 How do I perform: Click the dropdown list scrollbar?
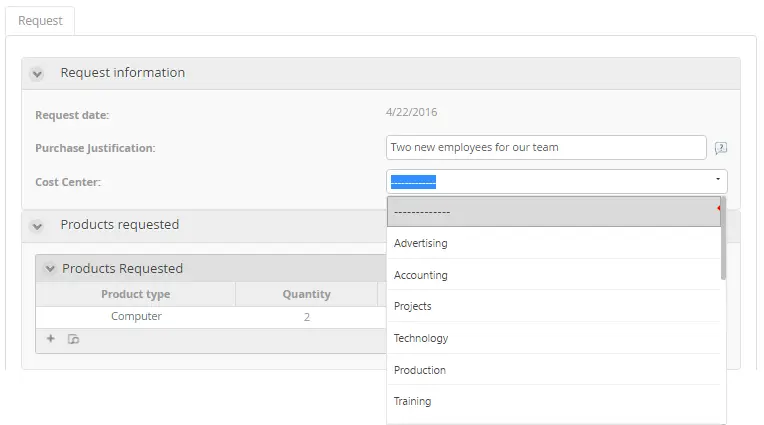coord(724,238)
